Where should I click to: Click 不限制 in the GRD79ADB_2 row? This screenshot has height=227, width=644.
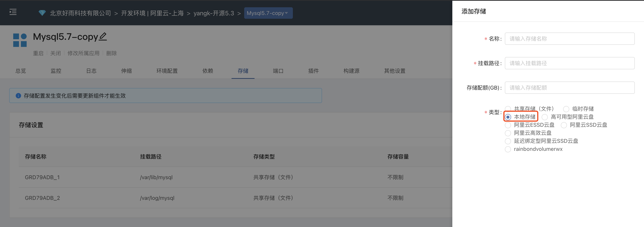tap(395, 198)
